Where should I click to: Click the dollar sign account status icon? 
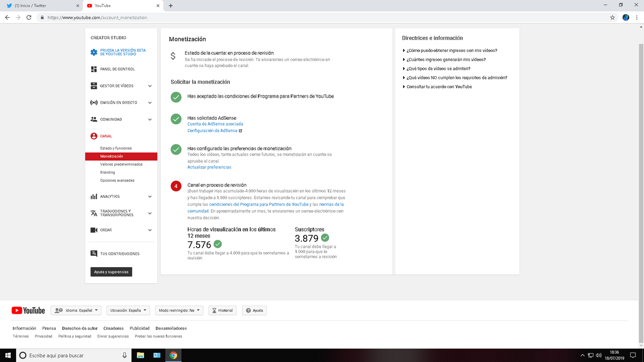pyautogui.click(x=173, y=56)
